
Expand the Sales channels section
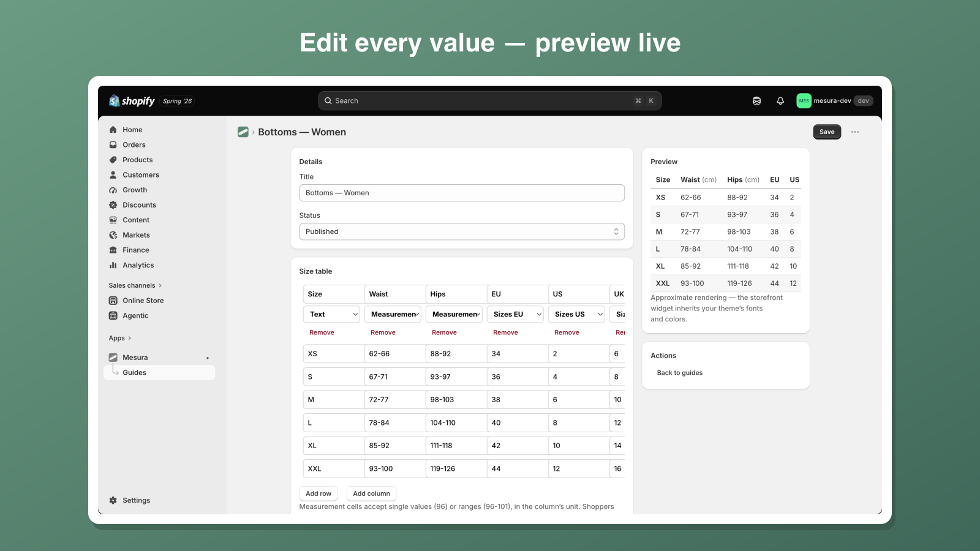tap(135, 285)
